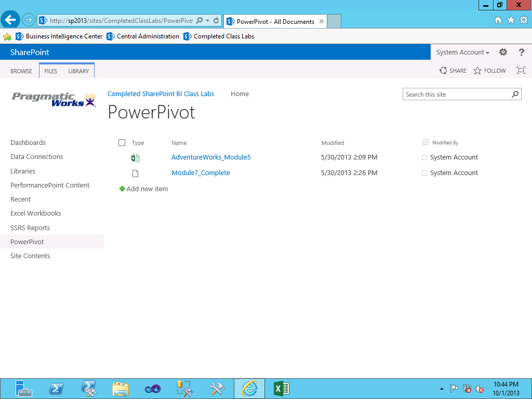This screenshot has height=399, width=532.
Task: Click System Account in Module7_Complete row
Action: 454,172
